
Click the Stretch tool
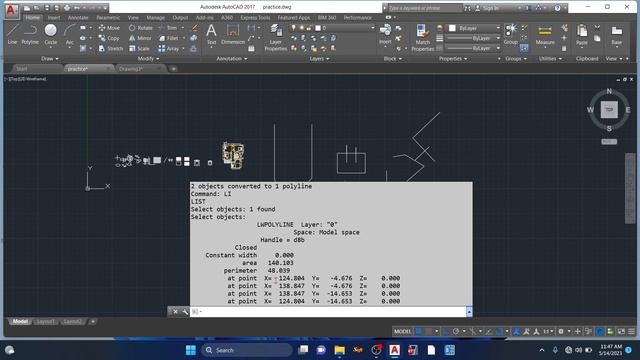(111, 48)
